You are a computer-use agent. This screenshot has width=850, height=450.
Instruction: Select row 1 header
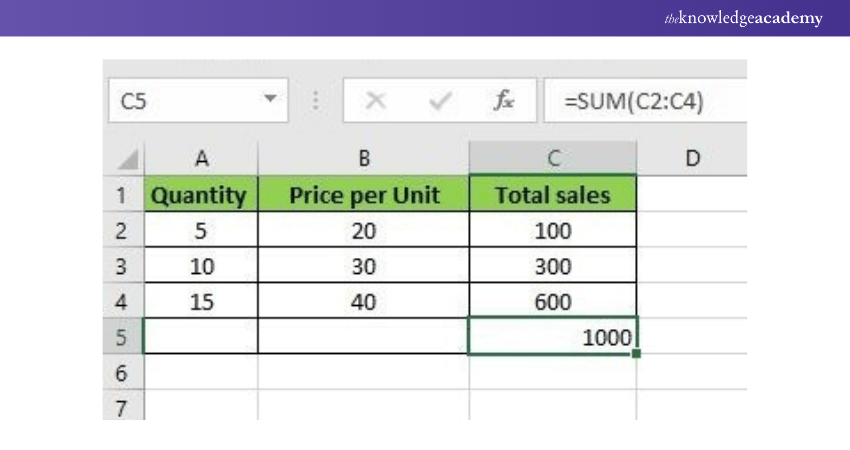[123, 195]
